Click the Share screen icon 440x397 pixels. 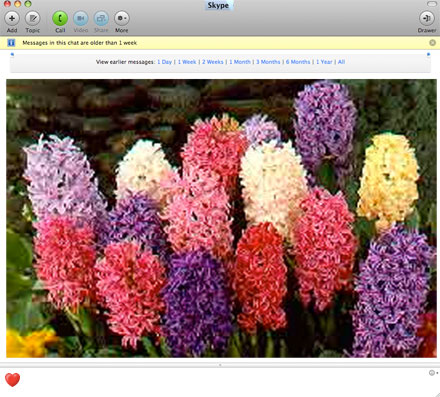point(101,18)
